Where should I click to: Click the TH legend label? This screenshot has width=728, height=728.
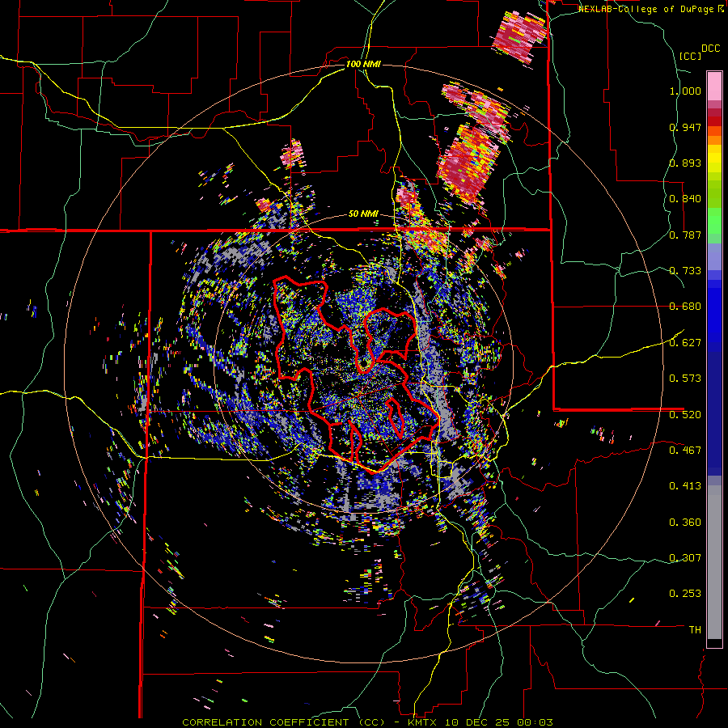[695, 630]
